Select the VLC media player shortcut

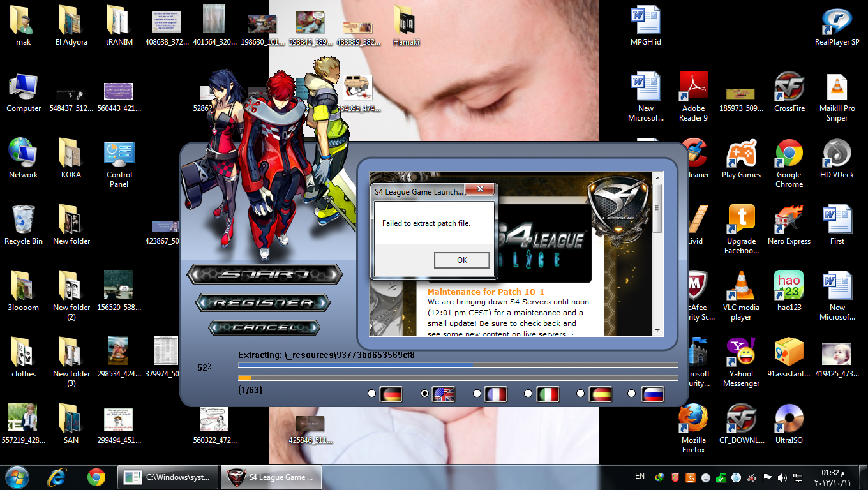pos(741,297)
